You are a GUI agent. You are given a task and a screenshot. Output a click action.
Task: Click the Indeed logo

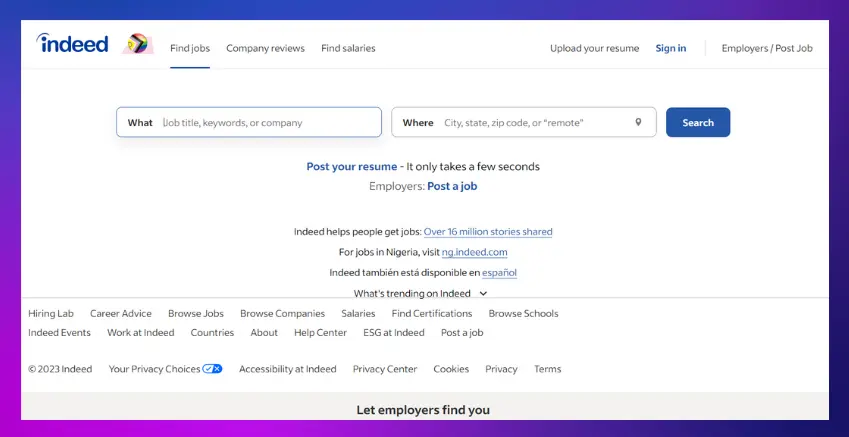[x=72, y=43]
